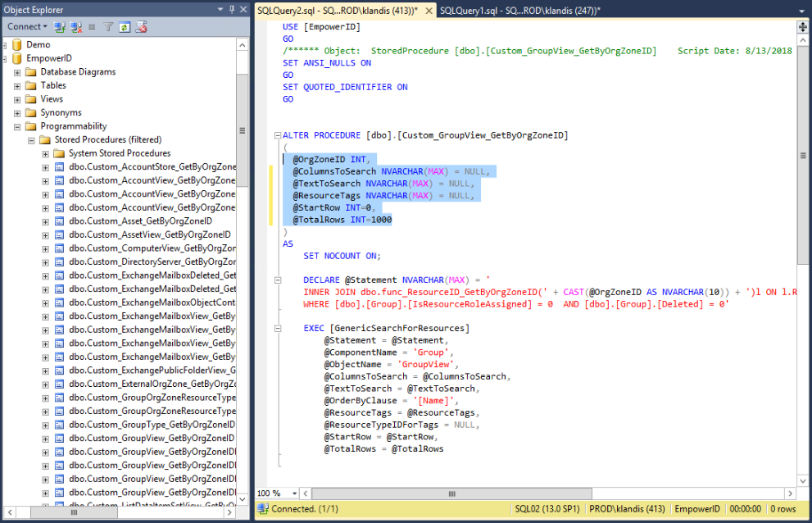Pin the Object Explorer panel

click(x=232, y=9)
